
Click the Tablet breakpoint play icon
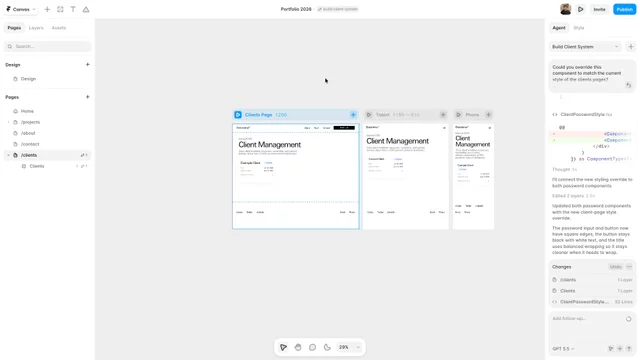click(369, 115)
